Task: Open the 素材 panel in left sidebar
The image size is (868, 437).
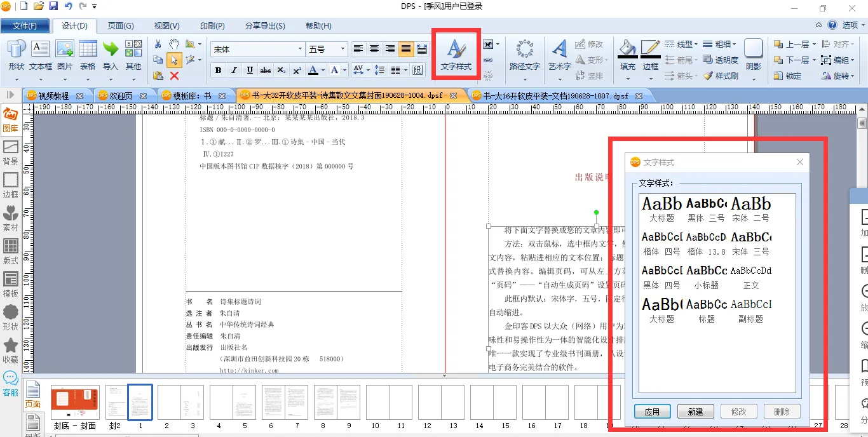Action: (x=11, y=218)
